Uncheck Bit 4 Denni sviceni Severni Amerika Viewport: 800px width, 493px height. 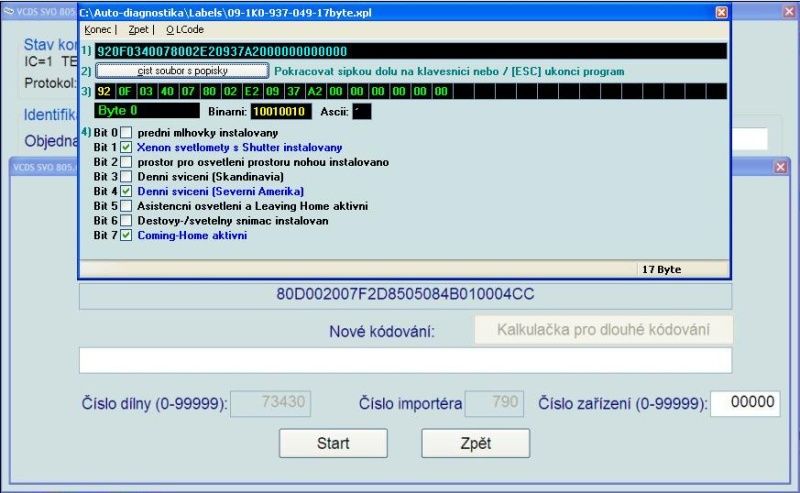coord(126,191)
